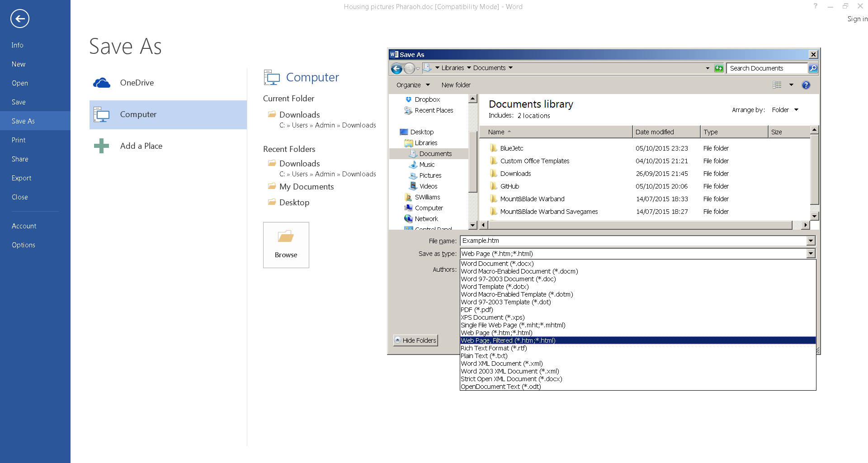Close the Save As dialog
The height and width of the screenshot is (463, 868).
(x=813, y=54)
